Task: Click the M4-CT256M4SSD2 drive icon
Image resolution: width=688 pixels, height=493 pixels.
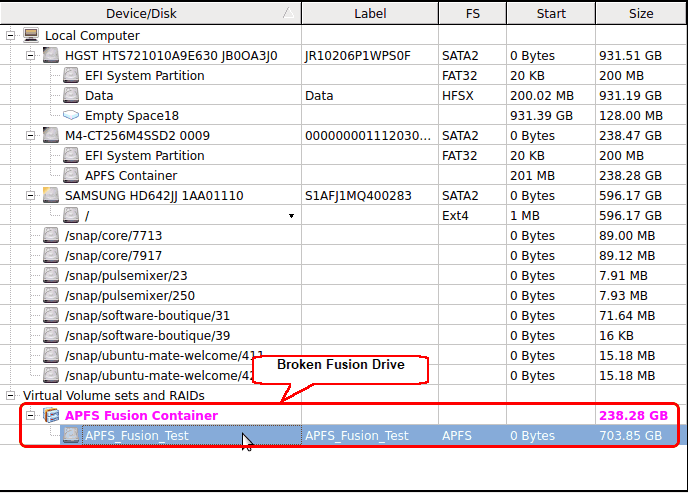Action: pyautogui.click(x=51, y=135)
